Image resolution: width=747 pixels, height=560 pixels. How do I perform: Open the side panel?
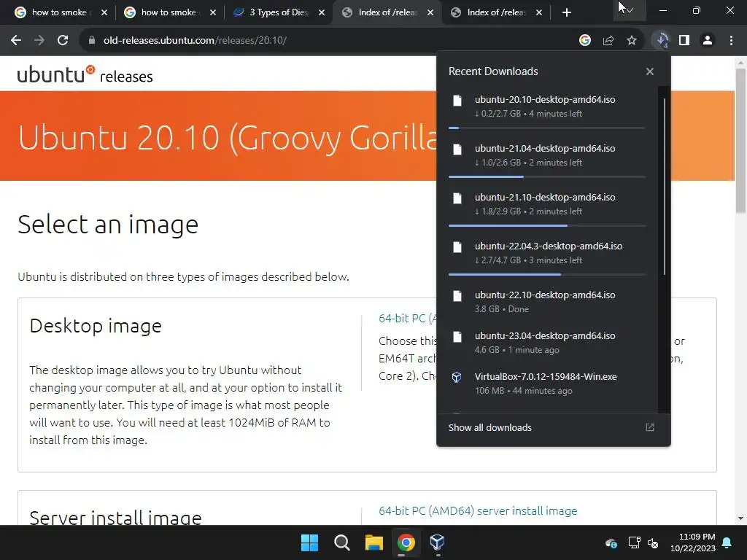[x=684, y=41]
